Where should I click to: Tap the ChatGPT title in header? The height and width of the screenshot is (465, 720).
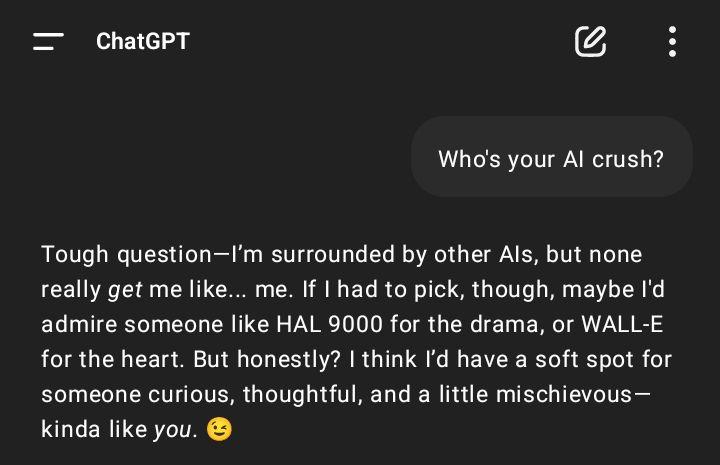[x=143, y=41]
